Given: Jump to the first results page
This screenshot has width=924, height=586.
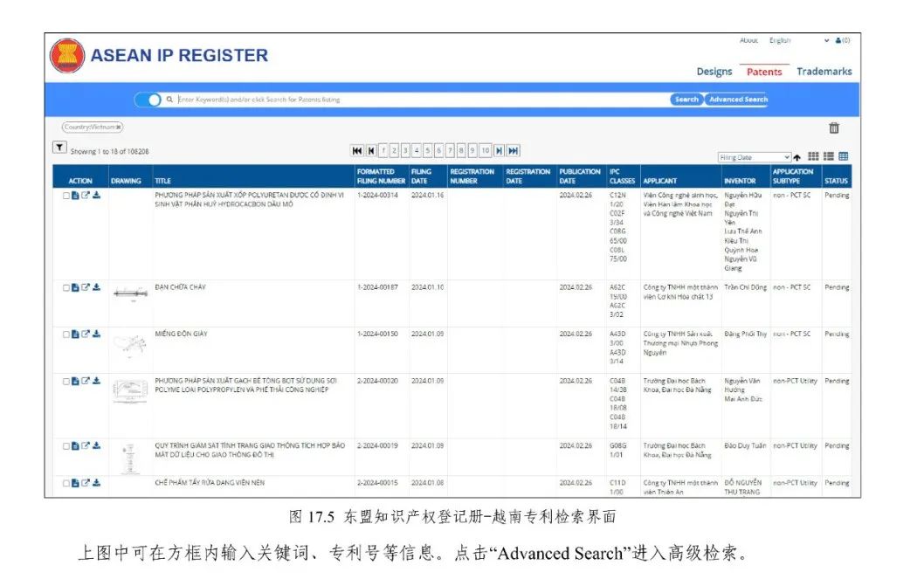Looking at the screenshot, I should [357, 151].
